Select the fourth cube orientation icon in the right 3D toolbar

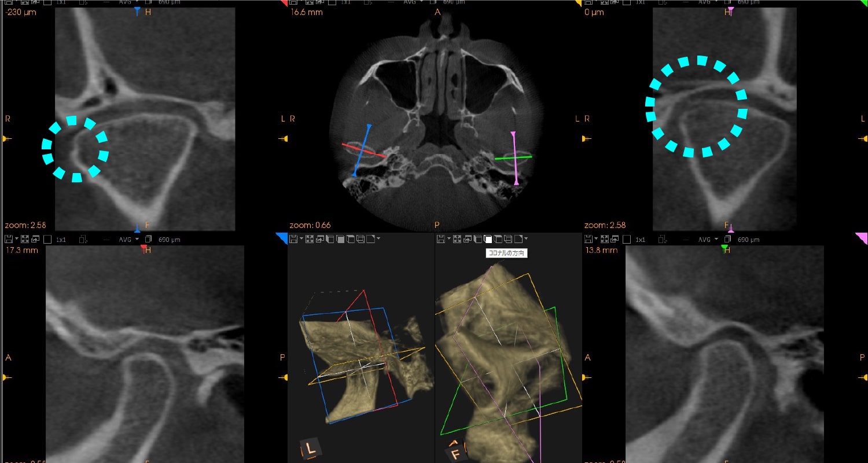[508, 239]
